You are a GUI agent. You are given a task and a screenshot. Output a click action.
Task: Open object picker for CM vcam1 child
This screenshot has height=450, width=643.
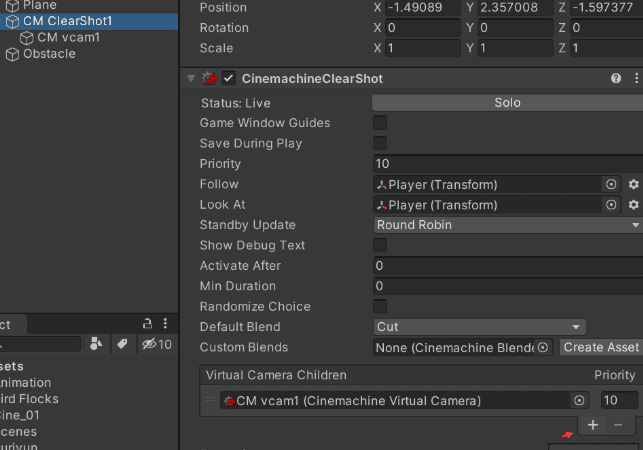point(579,401)
